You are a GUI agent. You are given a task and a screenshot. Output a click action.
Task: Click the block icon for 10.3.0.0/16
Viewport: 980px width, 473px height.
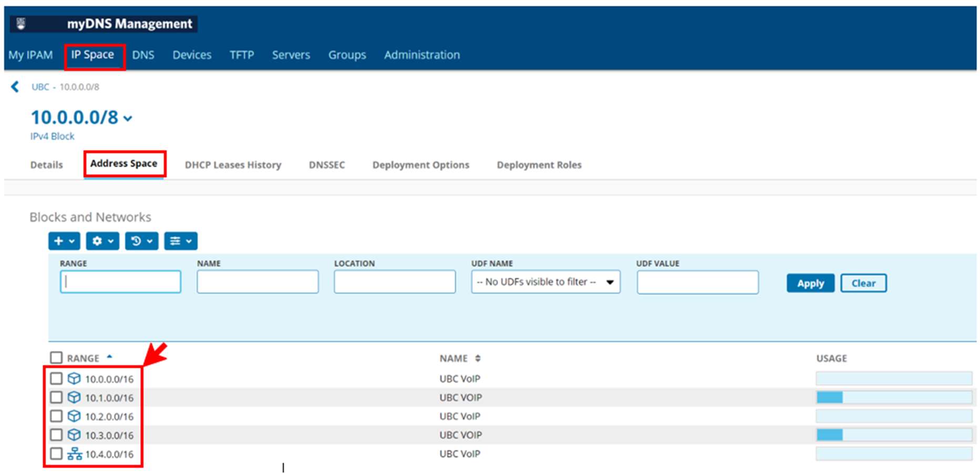[x=74, y=435]
